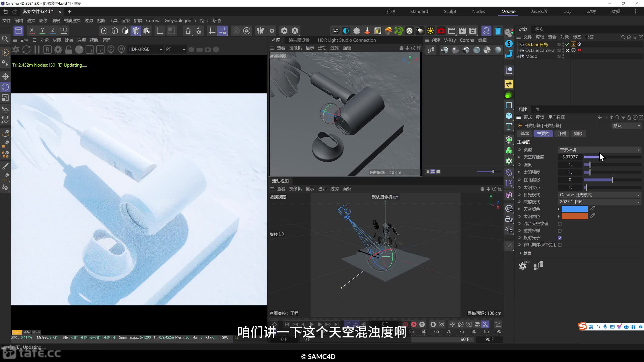Viewport: 644px width, 362px height.
Task: Click the 天空颜色 blue swatch
Action: point(574,209)
